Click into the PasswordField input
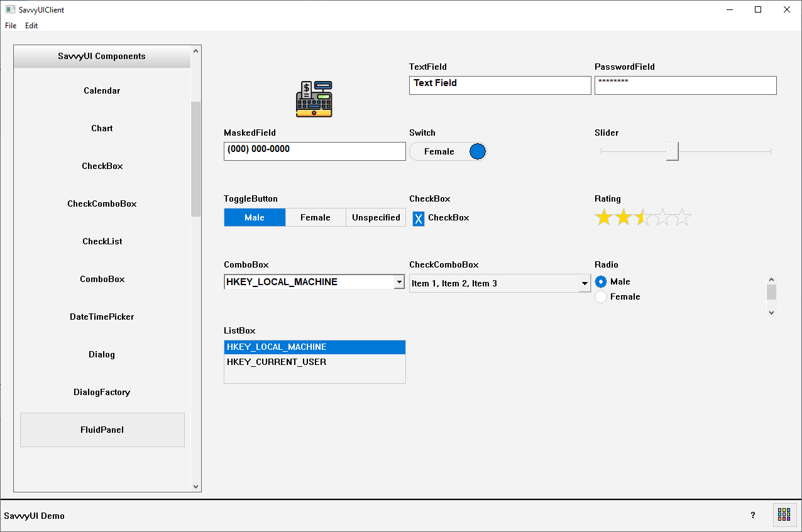This screenshot has width=802, height=532. pyautogui.click(x=685, y=85)
